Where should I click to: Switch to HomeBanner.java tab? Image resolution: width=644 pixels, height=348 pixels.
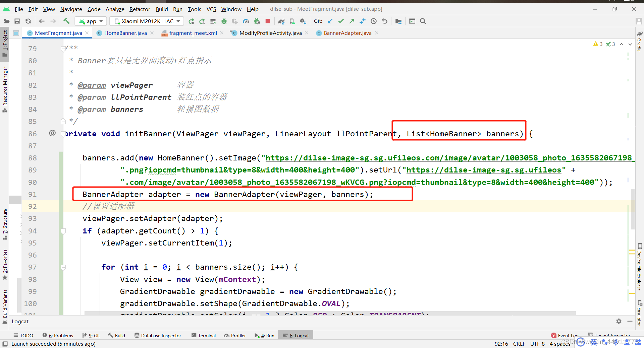pyautogui.click(x=125, y=33)
